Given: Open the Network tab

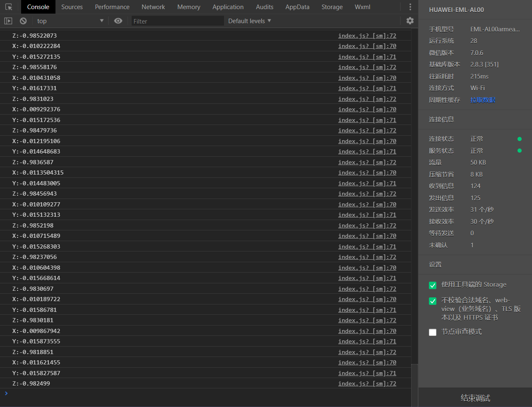Looking at the screenshot, I should coord(153,7).
